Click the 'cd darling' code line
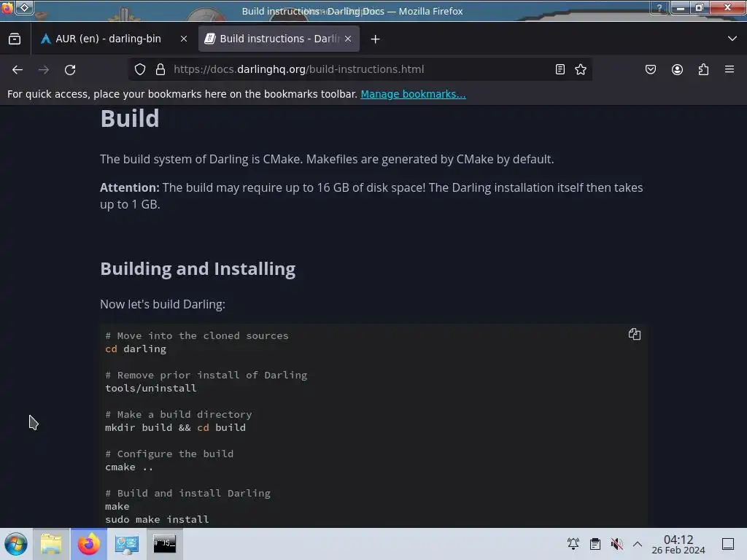The image size is (747, 560). pyautogui.click(x=135, y=349)
